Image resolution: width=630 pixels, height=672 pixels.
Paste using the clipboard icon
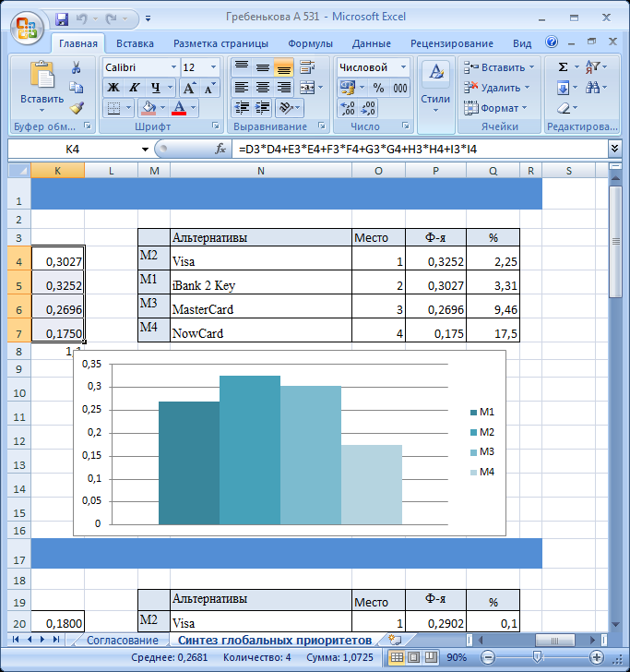[x=42, y=76]
